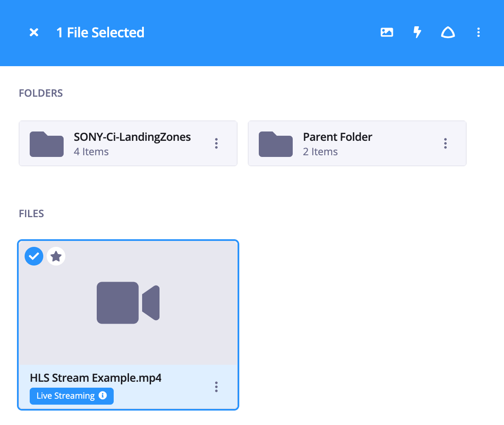Viewport: 504px width, 425px height.
Task: Open the SONY-Ci-LandingZones folder
Action: tap(128, 143)
